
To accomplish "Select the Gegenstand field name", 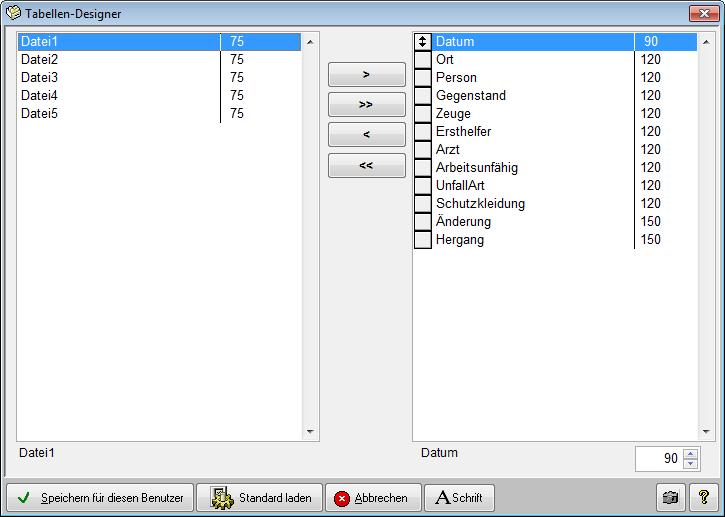I will [471, 96].
